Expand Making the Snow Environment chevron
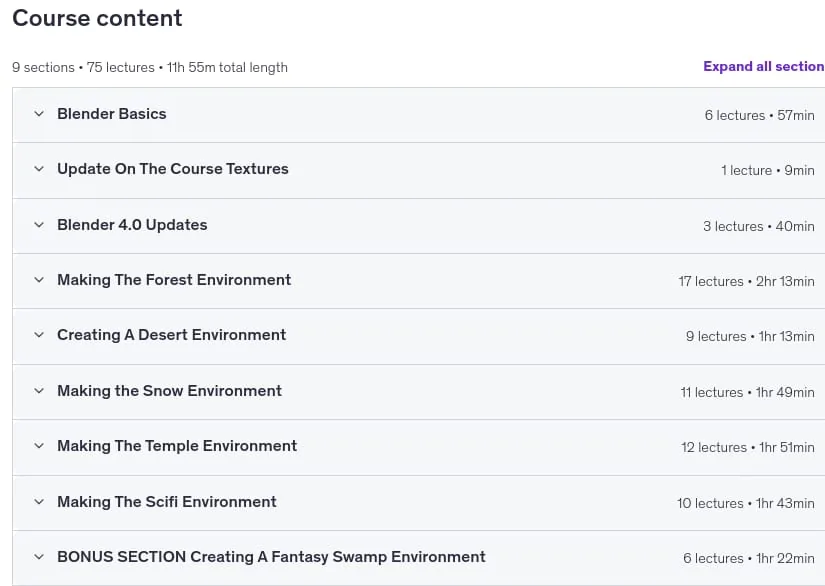 (39, 391)
